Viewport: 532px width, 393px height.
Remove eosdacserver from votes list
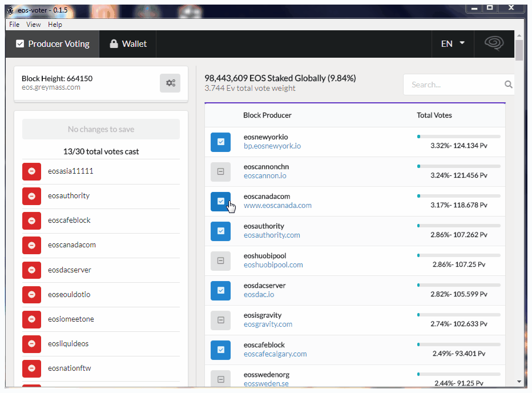(31, 270)
